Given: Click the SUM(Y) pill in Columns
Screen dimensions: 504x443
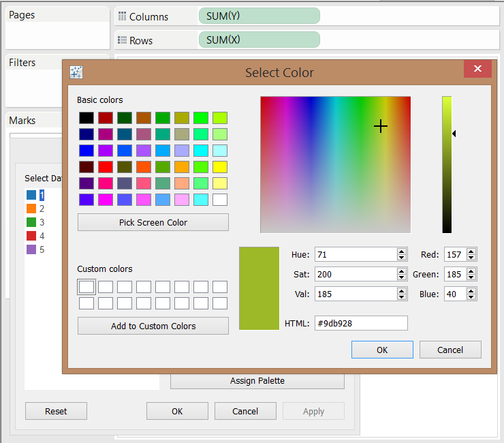Looking at the screenshot, I should pos(259,16).
